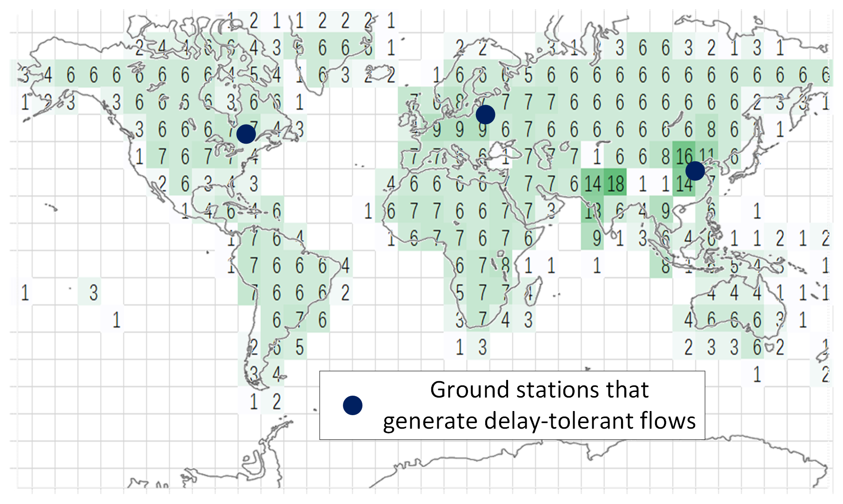Click the 14 cell beside the 18 cell
Image resolution: width=843 pixels, height=504 pixels.
coord(593,183)
